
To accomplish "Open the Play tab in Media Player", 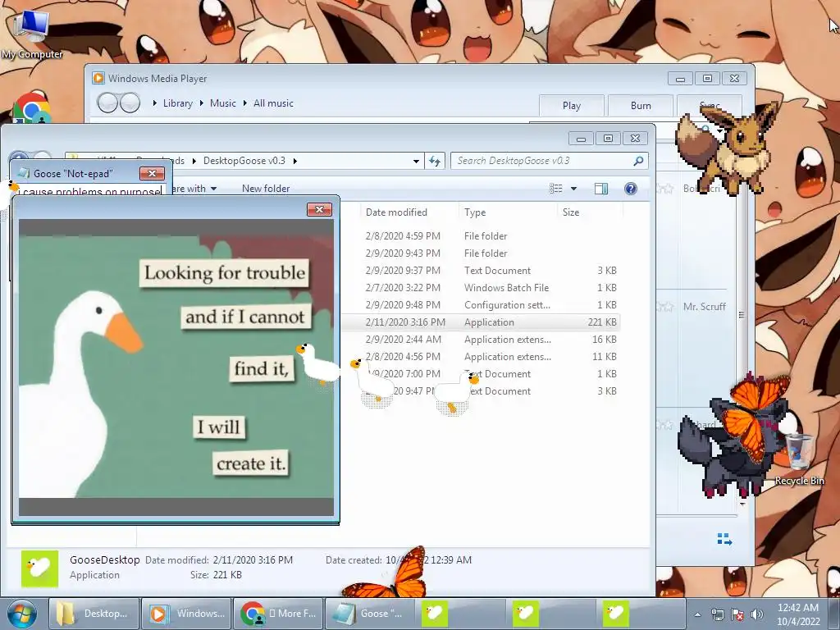I will coord(572,106).
